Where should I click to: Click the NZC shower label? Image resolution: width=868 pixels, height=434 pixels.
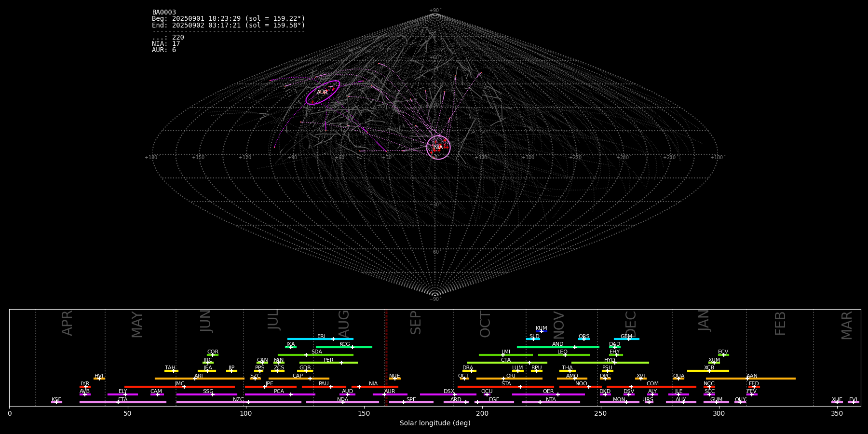click(239, 400)
